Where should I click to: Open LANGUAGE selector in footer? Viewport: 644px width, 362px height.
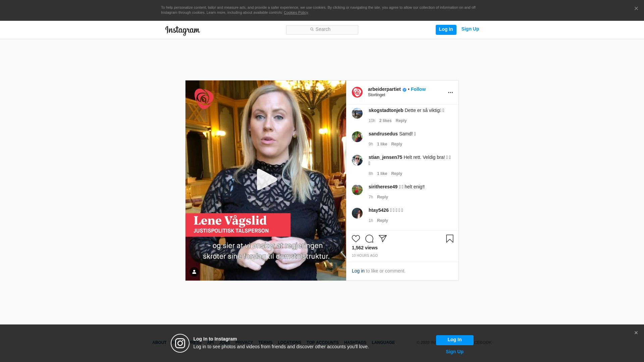(x=383, y=343)
